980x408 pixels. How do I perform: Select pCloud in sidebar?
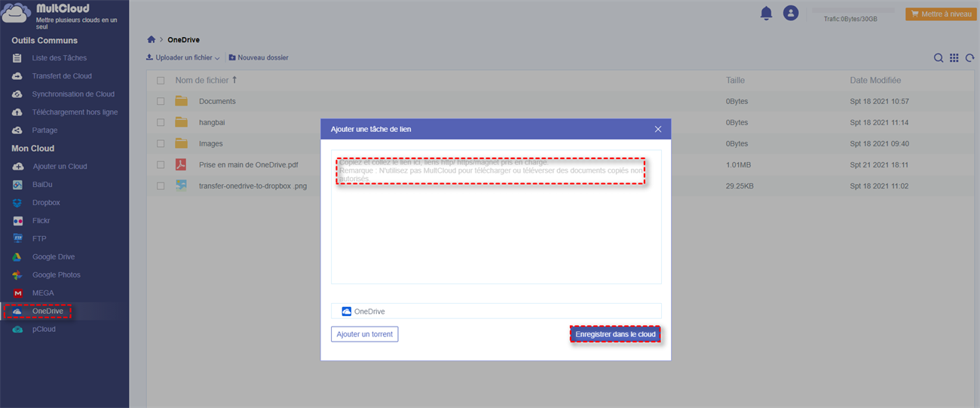coord(44,330)
